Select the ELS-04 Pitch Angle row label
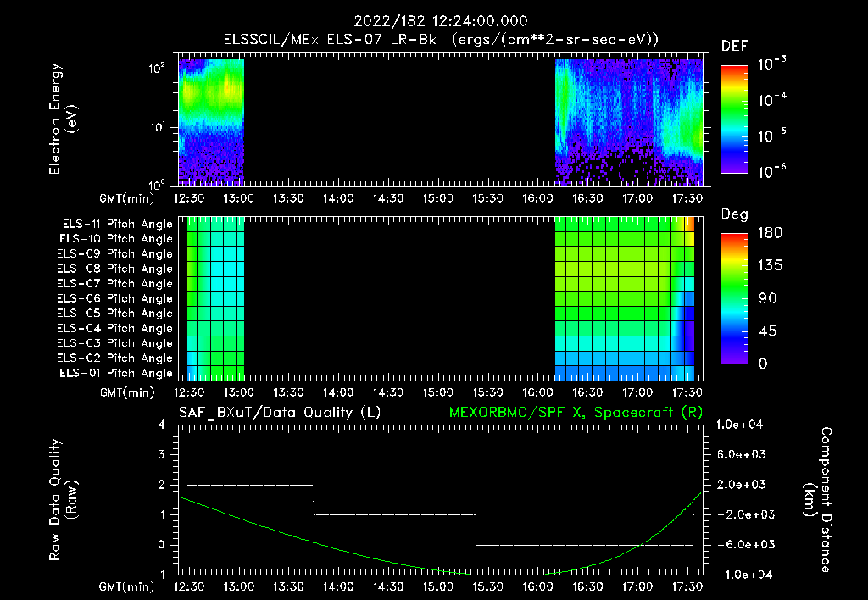This screenshot has height=600, width=868. 114,328
